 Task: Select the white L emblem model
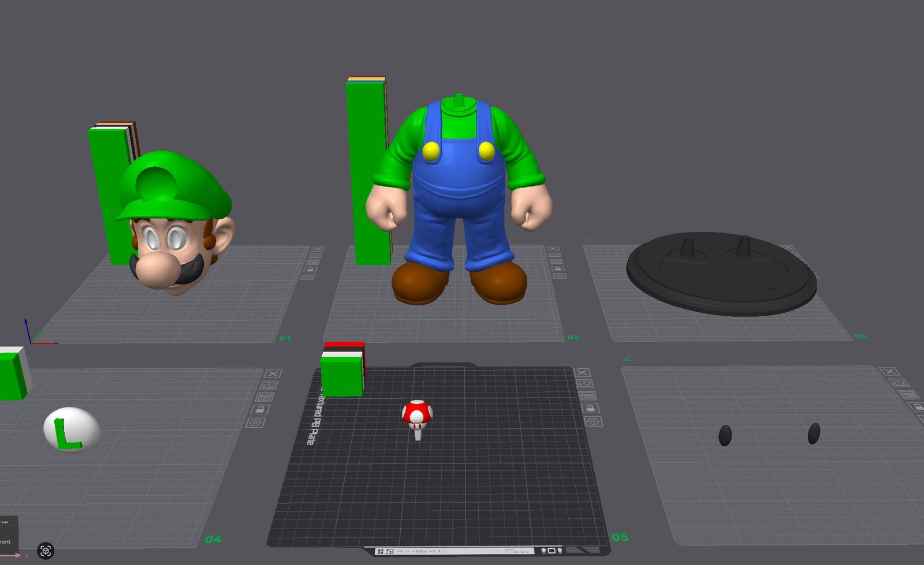pos(72,429)
